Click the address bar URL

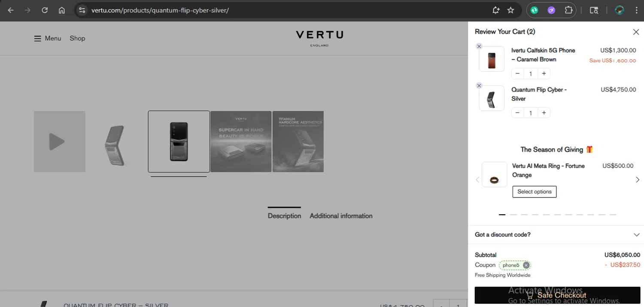(160, 10)
